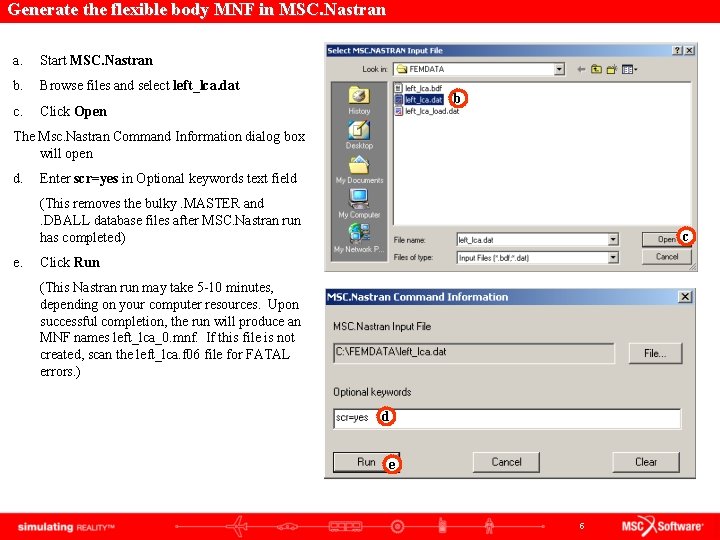Create a new folder in FEMDATA
Image resolution: width=720 pixels, height=540 pixels.
612,69
